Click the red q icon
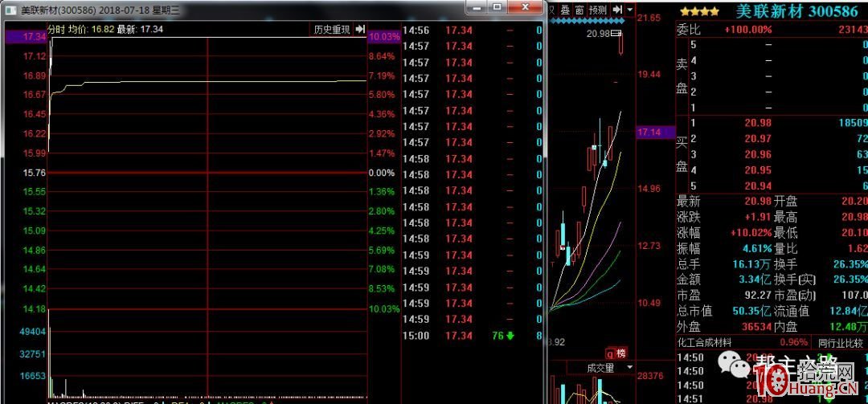The width and height of the screenshot is (868, 404). tap(609, 353)
